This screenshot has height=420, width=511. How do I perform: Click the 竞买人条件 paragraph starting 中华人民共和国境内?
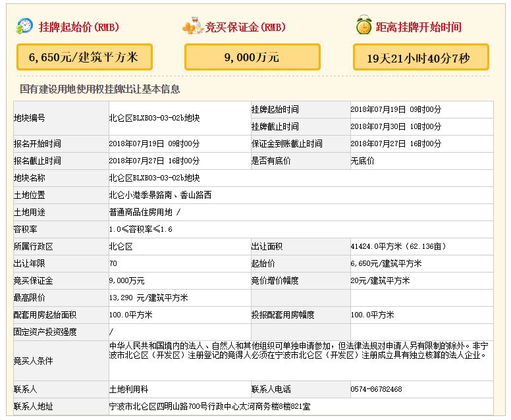tap(298, 350)
